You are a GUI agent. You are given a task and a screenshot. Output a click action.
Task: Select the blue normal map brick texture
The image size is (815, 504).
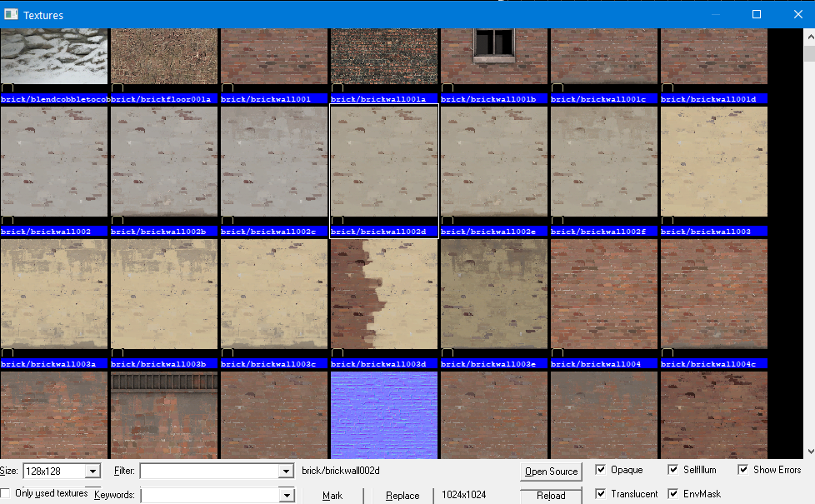coord(384,415)
